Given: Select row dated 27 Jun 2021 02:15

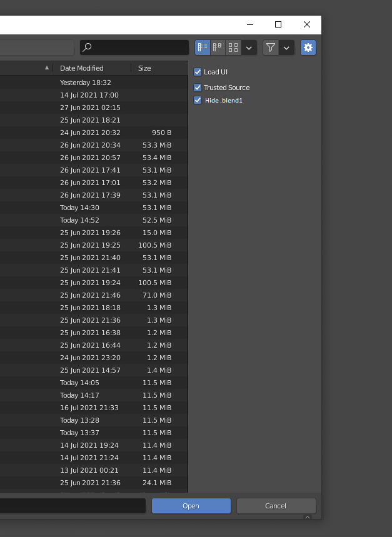Looking at the screenshot, I should click(x=94, y=108).
